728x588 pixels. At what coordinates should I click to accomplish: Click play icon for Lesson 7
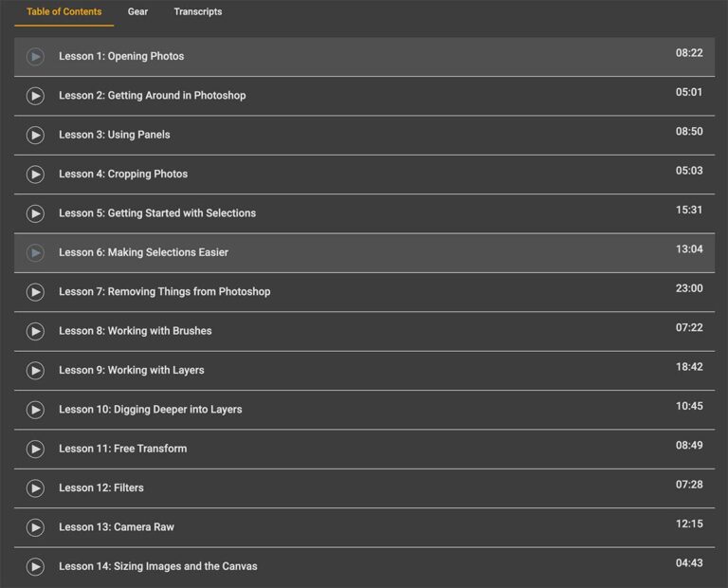(x=35, y=292)
